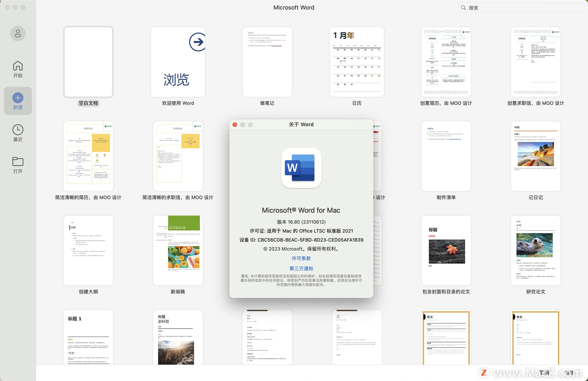
Task: Click the Microsoft® Word for Mac heading
Action: pos(301,210)
